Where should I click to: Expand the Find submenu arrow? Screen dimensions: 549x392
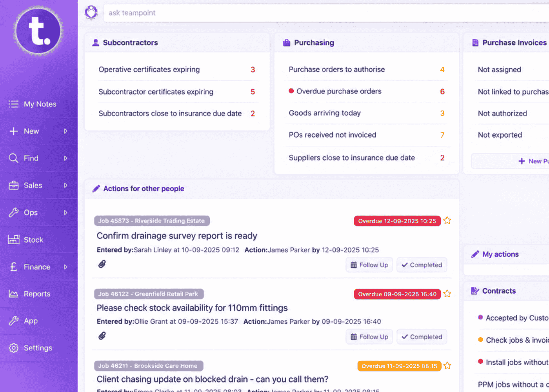point(65,158)
